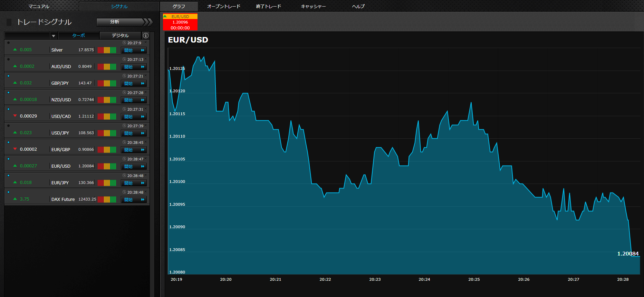This screenshot has height=297, width=644.
Task: Switch to the シグナル tab
Action: 119,6
